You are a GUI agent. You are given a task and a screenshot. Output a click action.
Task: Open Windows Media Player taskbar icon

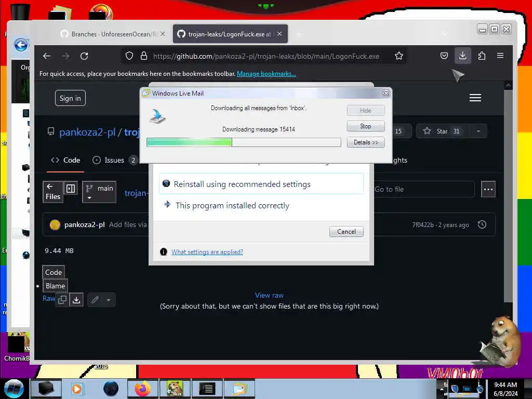pos(77,389)
